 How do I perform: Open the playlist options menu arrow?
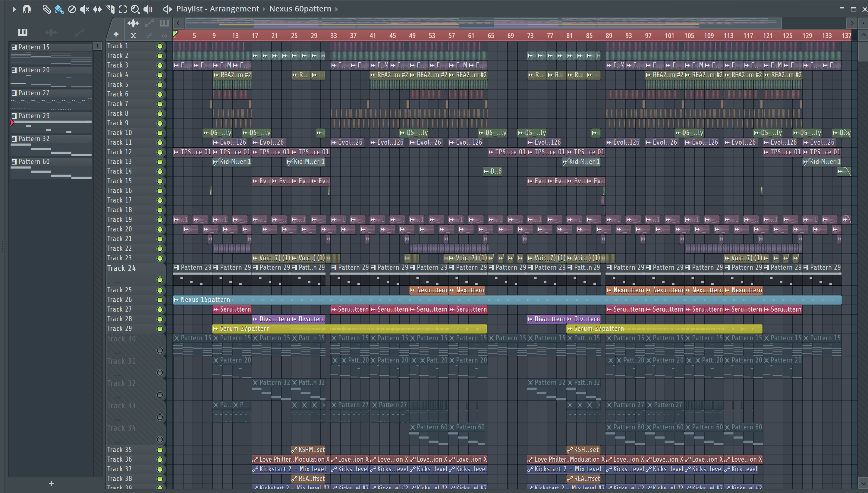click(x=14, y=9)
